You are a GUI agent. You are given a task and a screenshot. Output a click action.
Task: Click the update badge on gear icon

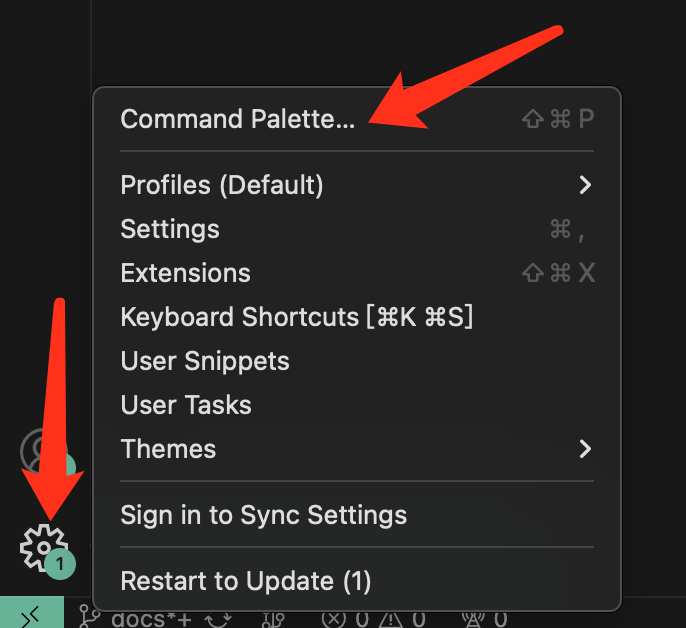59,565
